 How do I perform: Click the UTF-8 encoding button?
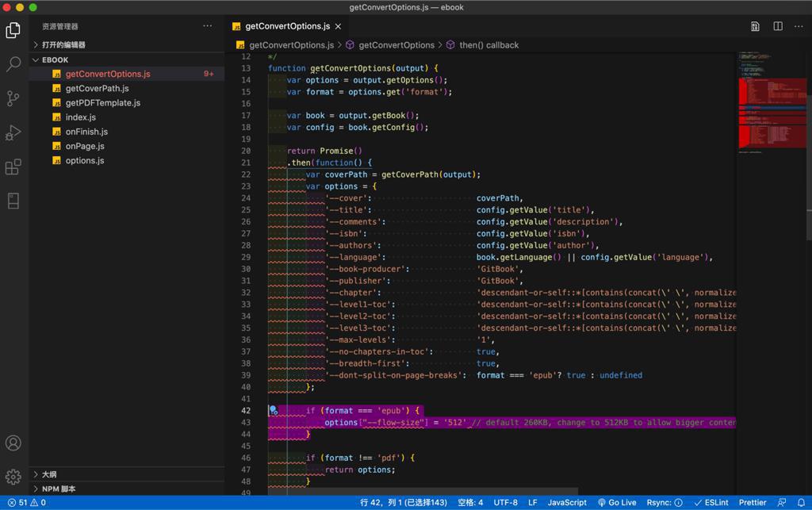(x=505, y=502)
